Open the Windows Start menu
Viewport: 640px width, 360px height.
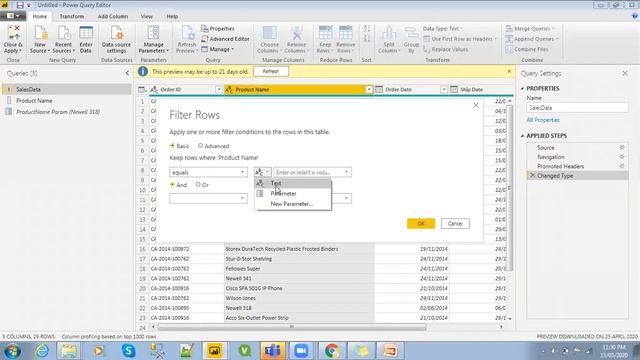(12, 351)
